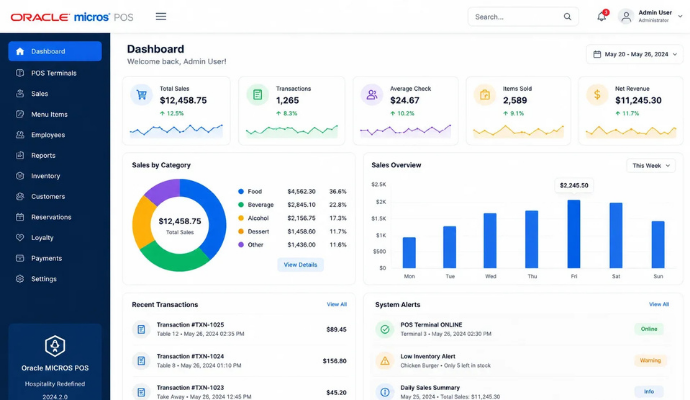Open the May 20 - May 26 date range dropdown
Viewport: 690px width, 400px height.
pyautogui.click(x=635, y=54)
